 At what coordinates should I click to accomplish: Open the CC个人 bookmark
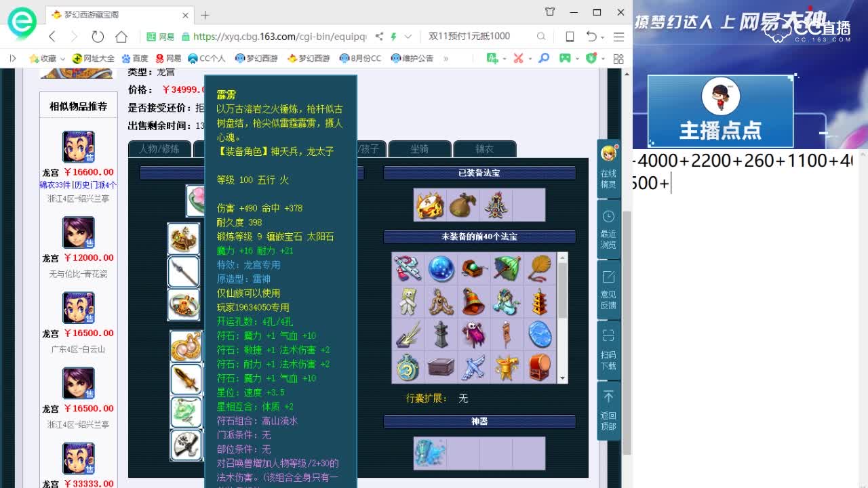tap(206, 58)
